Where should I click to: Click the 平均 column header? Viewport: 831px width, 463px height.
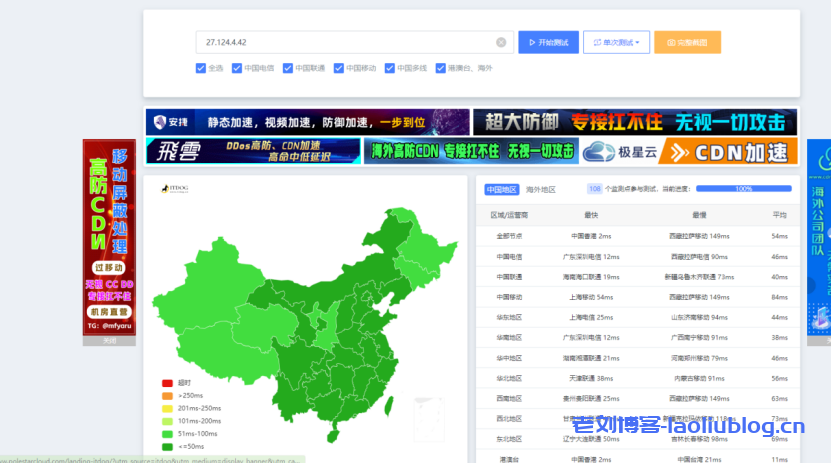779,215
